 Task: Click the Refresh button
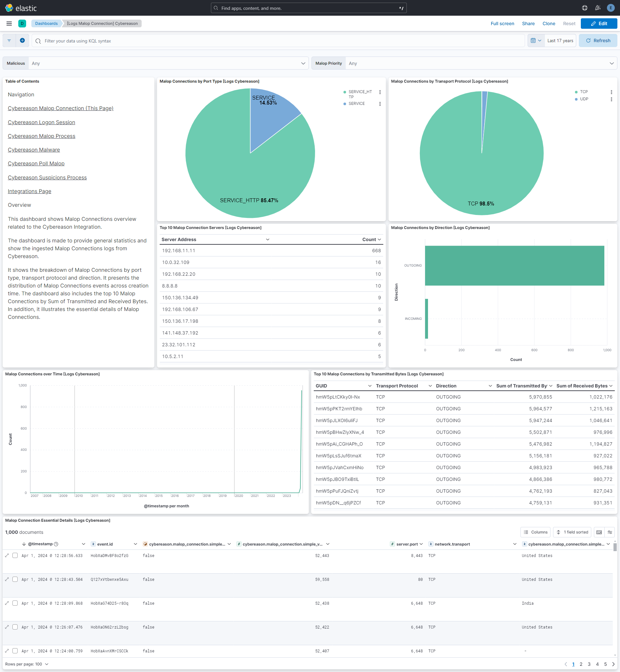click(597, 40)
